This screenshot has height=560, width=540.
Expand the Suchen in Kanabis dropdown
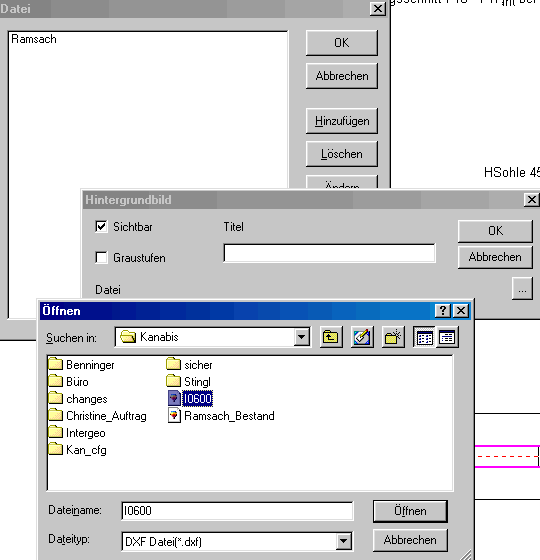point(302,337)
